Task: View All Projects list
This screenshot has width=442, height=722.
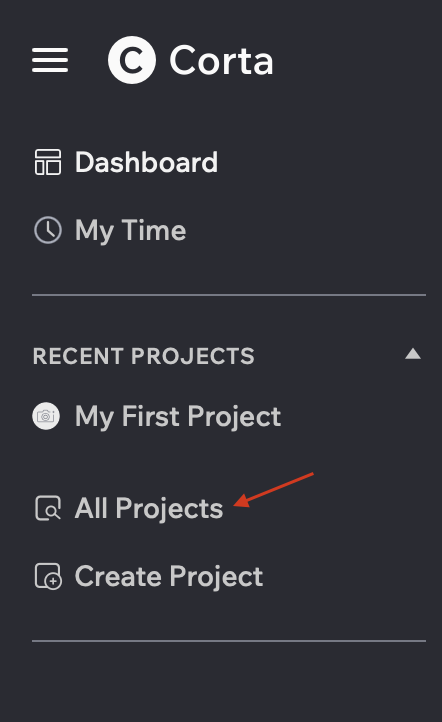Action: [x=149, y=508]
